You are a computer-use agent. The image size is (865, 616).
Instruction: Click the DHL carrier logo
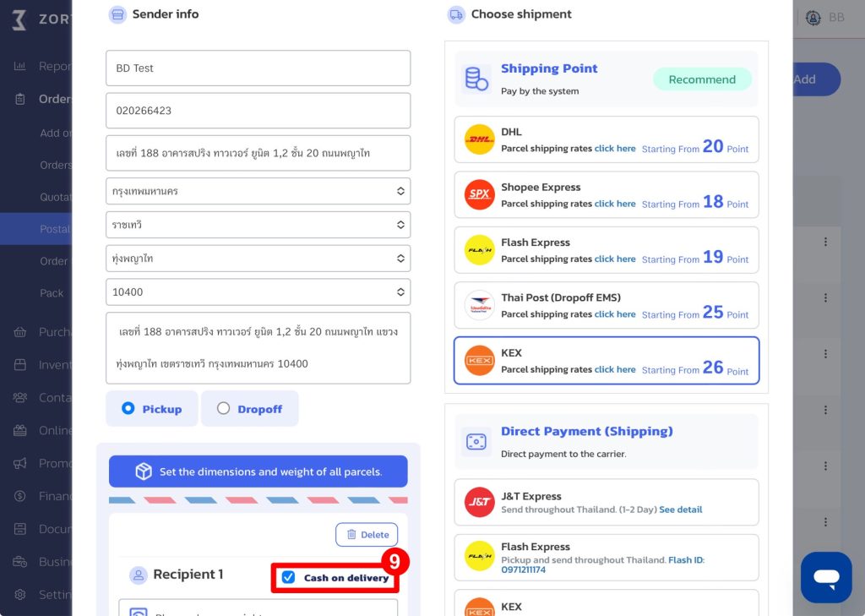[480, 139]
